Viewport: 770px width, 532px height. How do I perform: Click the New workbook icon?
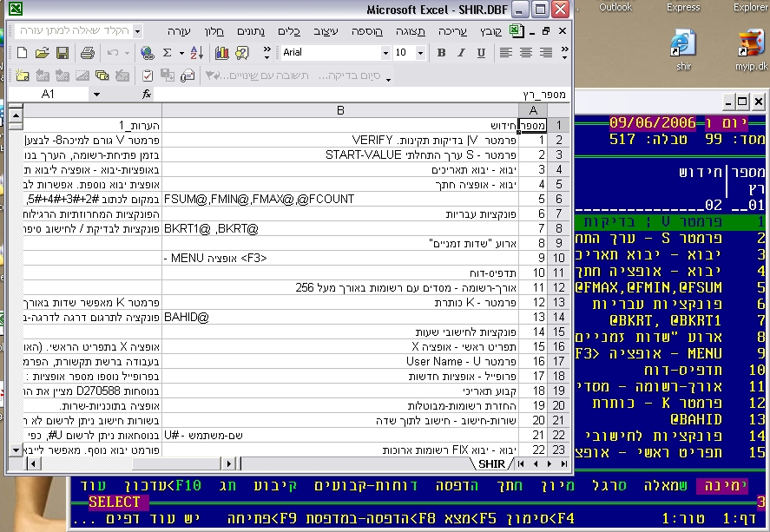click(x=22, y=53)
